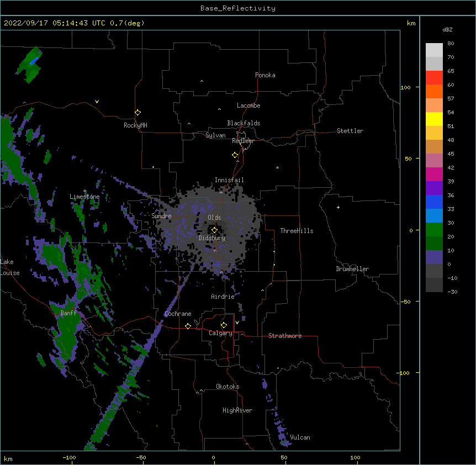Viewport: 476px width, 465px height.
Task: Select the magenta 42 dBZ legend swatch
Action: (x=434, y=174)
